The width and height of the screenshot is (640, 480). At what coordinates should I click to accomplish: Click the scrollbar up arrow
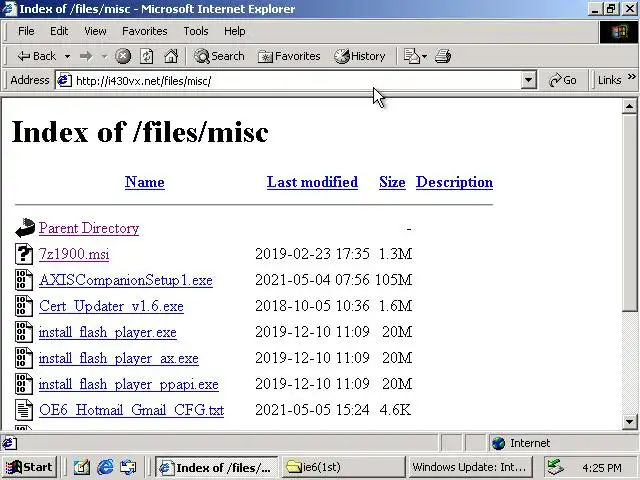pyautogui.click(x=629, y=107)
